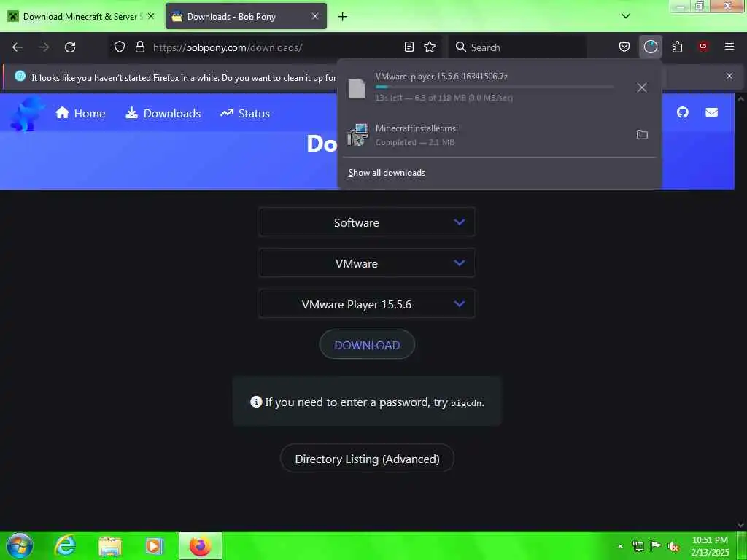Launch Internet Explorer from taskbar
Viewport: 747px width, 560px height.
(65, 545)
